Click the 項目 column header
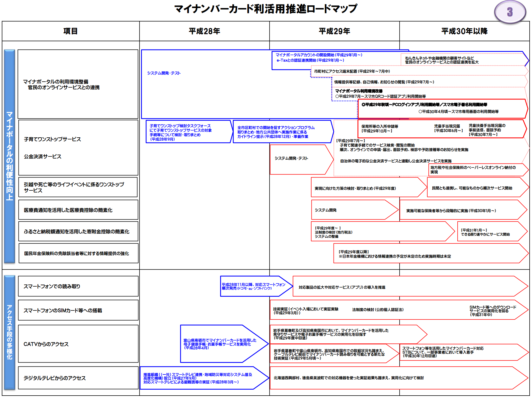532x398 pixels. pyautogui.click(x=71, y=31)
